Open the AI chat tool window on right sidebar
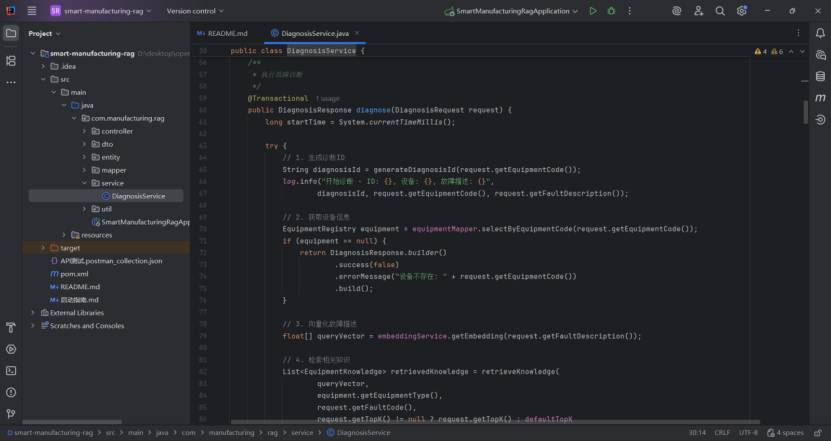The height and width of the screenshot is (442, 831). tap(820, 55)
